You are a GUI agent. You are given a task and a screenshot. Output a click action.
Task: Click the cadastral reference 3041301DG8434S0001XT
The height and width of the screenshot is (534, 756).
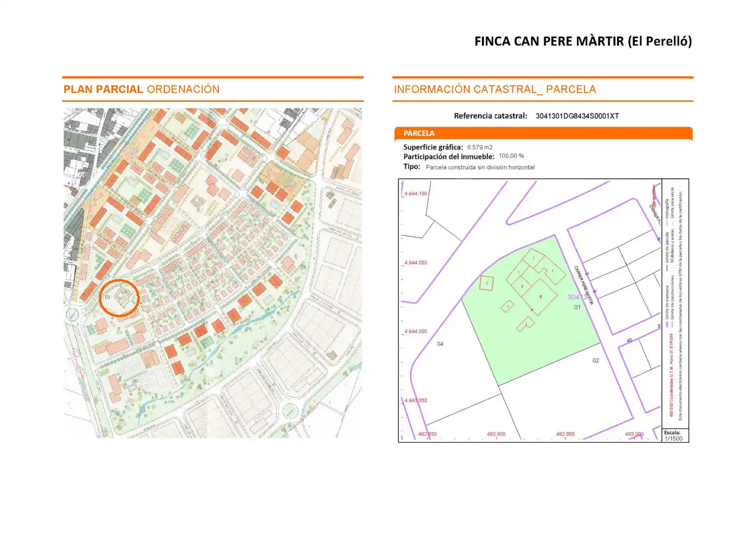[x=577, y=116]
